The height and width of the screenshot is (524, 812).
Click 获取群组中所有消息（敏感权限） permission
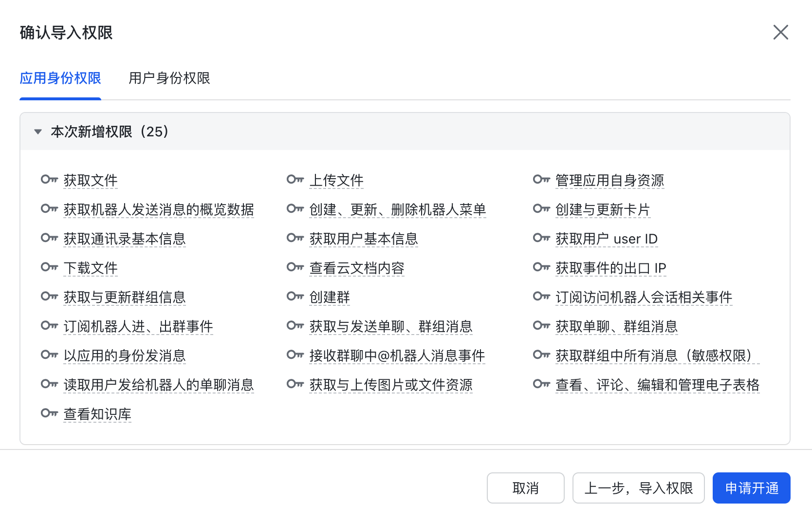coord(657,356)
